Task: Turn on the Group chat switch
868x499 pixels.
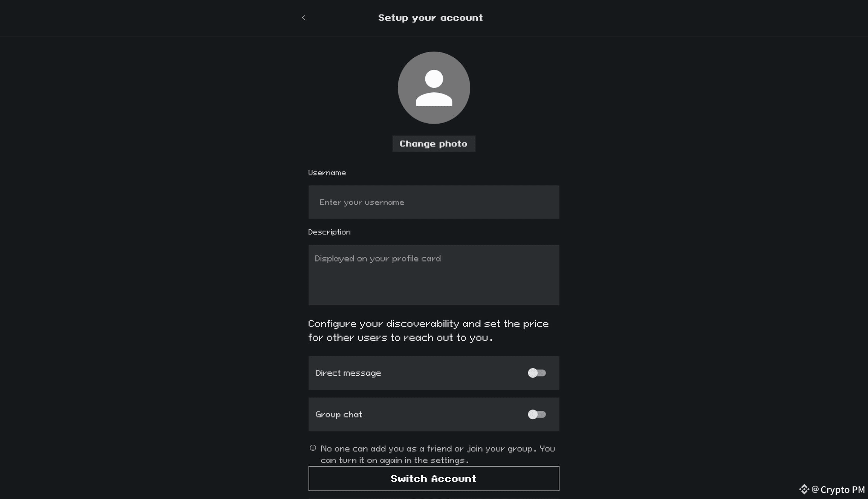Action: click(x=536, y=415)
